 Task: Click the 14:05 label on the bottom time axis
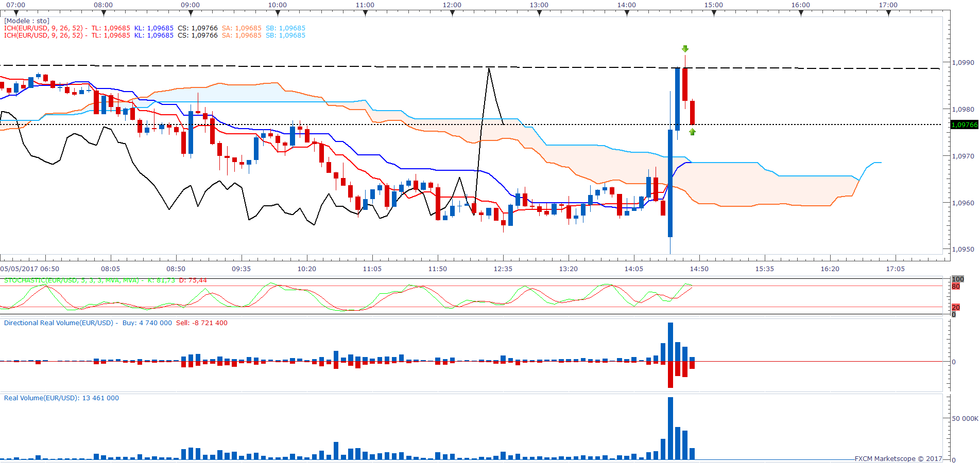pyautogui.click(x=634, y=269)
